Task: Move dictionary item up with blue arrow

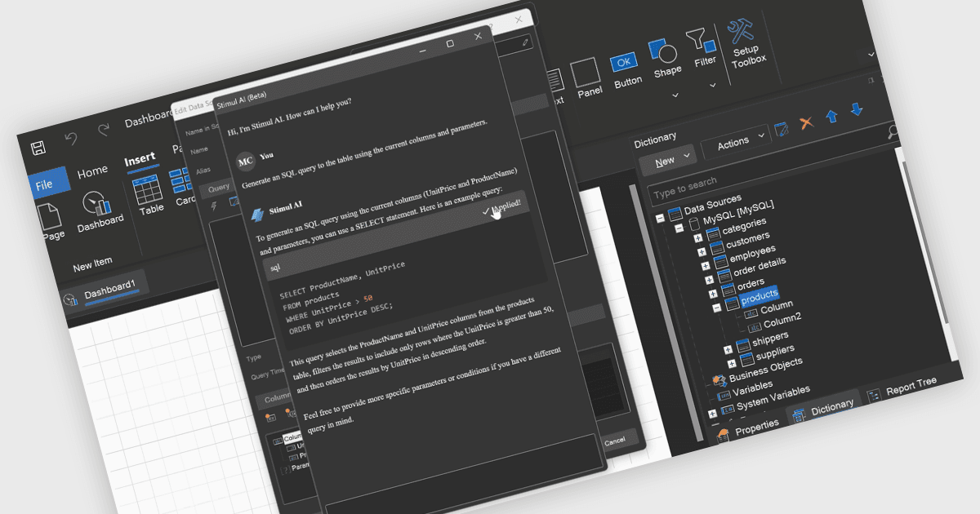Action: point(831,115)
